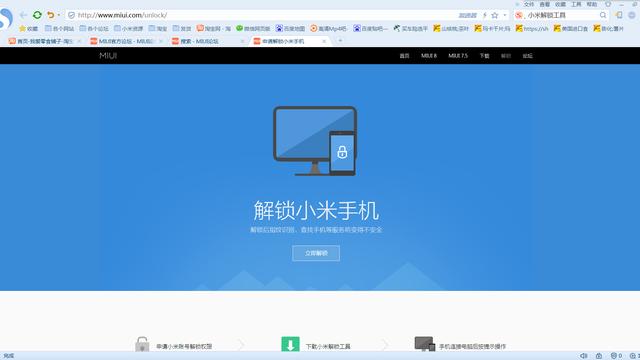Click the 收藏 star on the bookmarks bar

[28, 29]
